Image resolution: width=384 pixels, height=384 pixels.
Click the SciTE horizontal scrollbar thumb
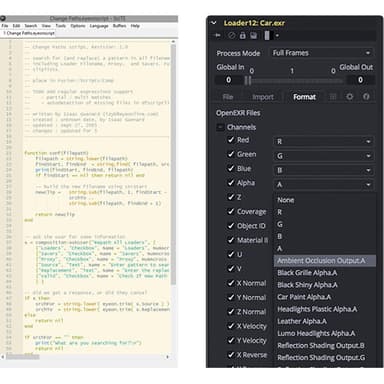(x=23, y=357)
